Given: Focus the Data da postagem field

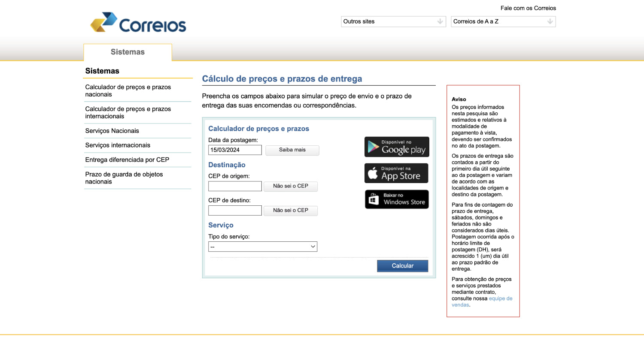Looking at the screenshot, I should coord(235,150).
